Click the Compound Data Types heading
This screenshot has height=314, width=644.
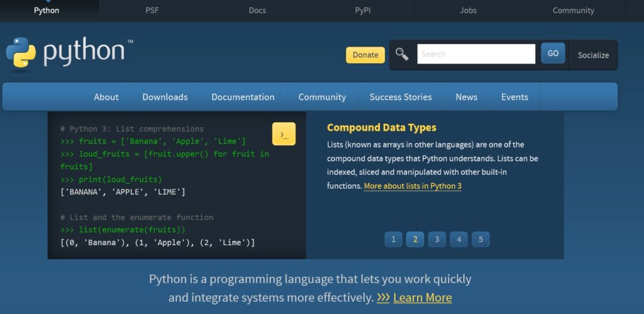382,127
